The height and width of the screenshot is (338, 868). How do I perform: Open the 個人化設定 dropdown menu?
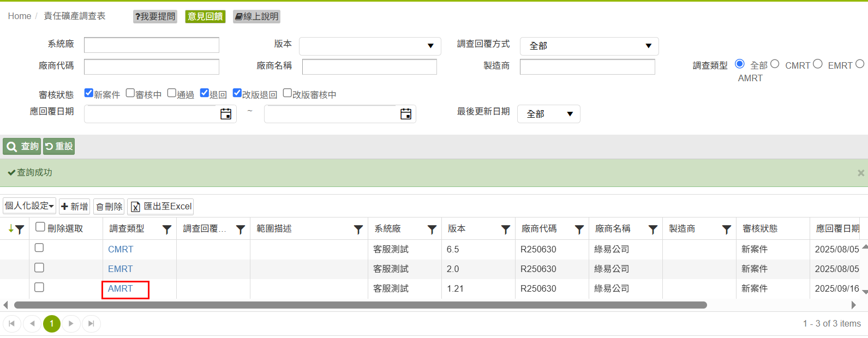coord(29,206)
